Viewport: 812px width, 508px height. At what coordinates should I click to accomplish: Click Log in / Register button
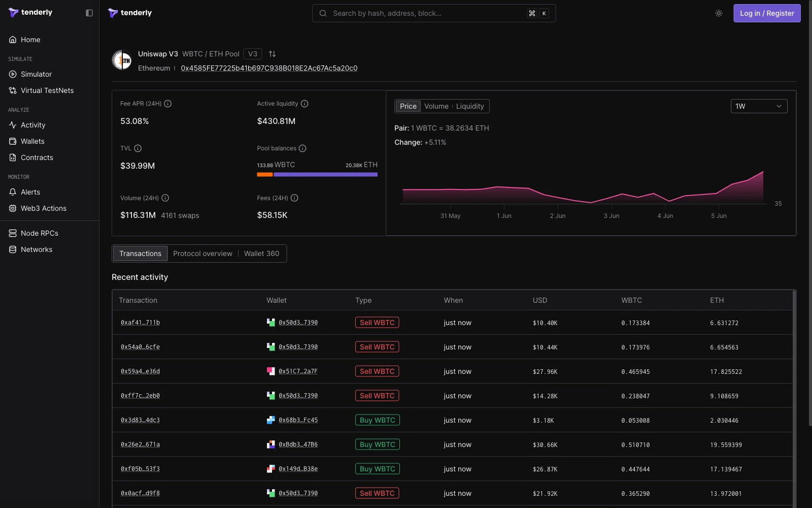(767, 13)
